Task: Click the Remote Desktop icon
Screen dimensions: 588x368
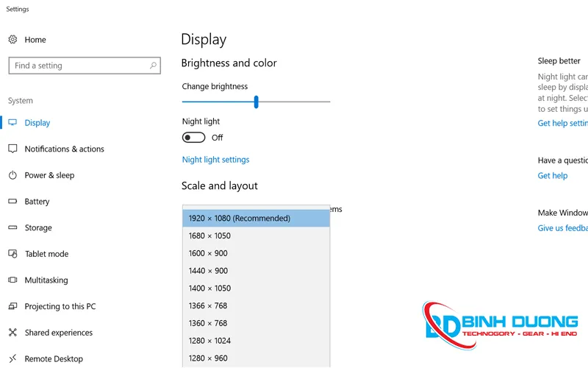Action: [x=12, y=358]
